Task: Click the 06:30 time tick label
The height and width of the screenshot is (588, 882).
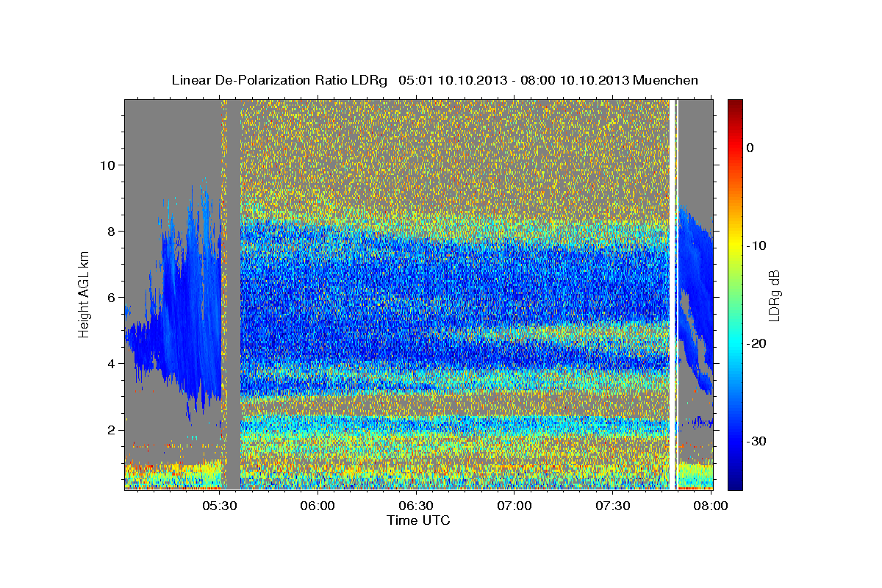Action: pyautogui.click(x=416, y=506)
